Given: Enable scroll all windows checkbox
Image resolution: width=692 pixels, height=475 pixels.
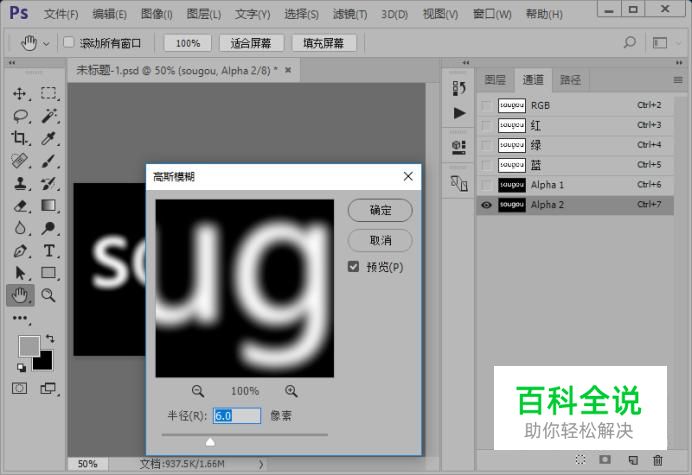Looking at the screenshot, I should pos(68,42).
